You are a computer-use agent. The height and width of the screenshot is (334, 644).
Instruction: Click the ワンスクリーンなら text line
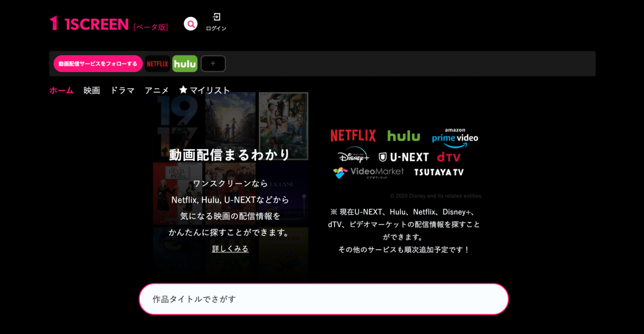tap(230, 184)
